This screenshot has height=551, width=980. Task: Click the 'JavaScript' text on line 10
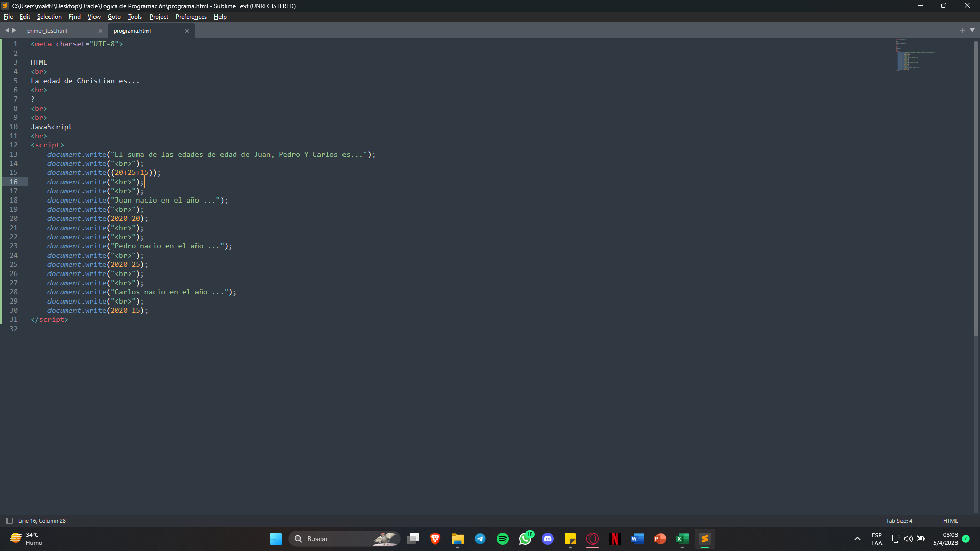(x=52, y=127)
